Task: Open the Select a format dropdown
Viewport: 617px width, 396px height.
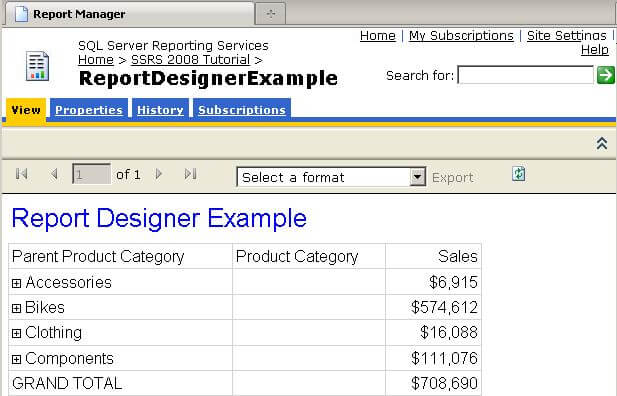Action: click(331, 177)
